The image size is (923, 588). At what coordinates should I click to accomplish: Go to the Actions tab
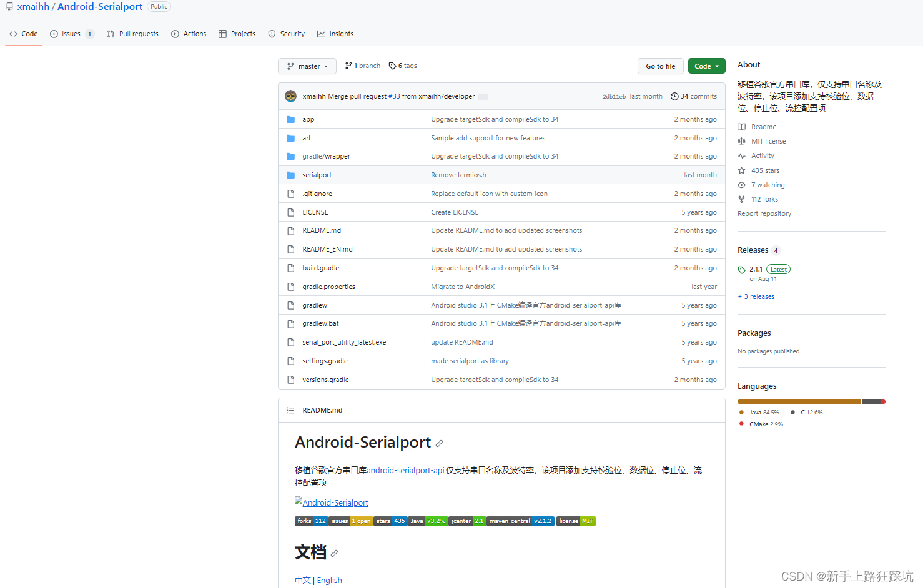pos(189,34)
